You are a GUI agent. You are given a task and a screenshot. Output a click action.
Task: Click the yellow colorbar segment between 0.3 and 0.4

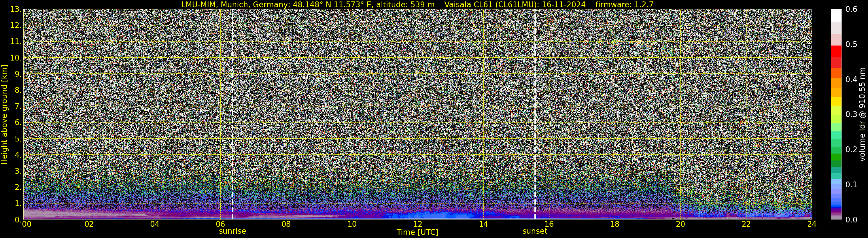click(x=836, y=101)
